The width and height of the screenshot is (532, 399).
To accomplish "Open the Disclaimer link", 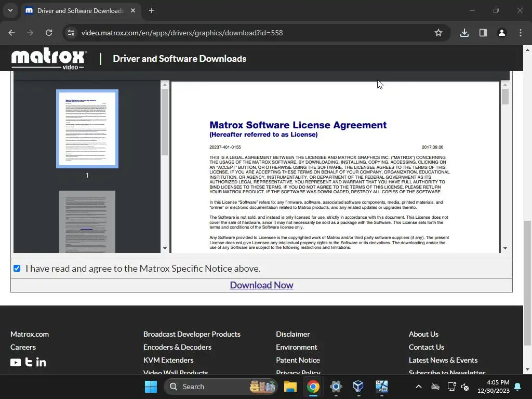I will click(293, 334).
